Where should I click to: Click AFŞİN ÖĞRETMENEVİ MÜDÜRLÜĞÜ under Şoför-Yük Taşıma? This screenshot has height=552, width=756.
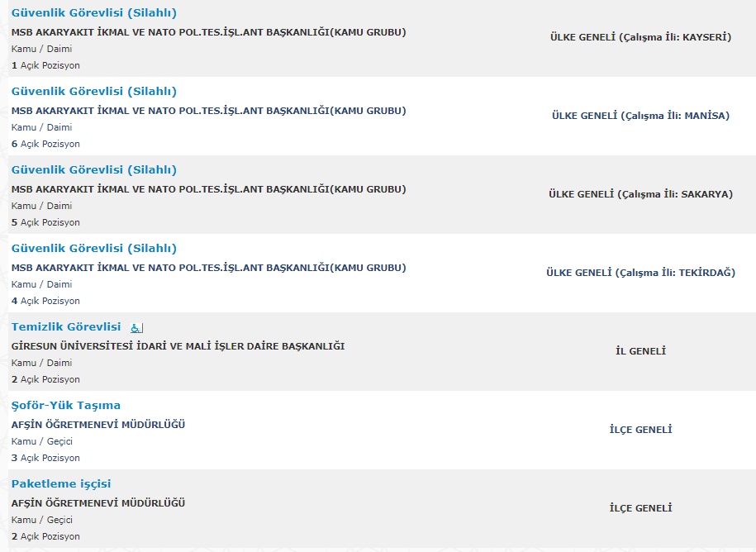(x=98, y=425)
